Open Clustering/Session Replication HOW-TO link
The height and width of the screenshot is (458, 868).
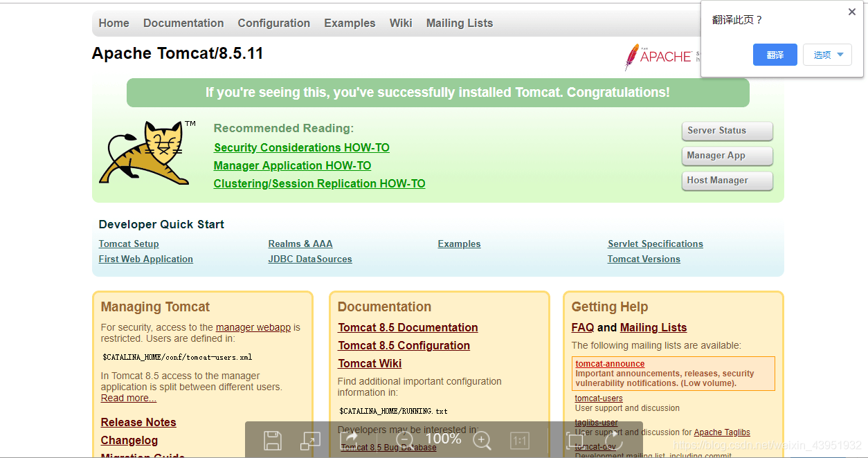pos(319,183)
